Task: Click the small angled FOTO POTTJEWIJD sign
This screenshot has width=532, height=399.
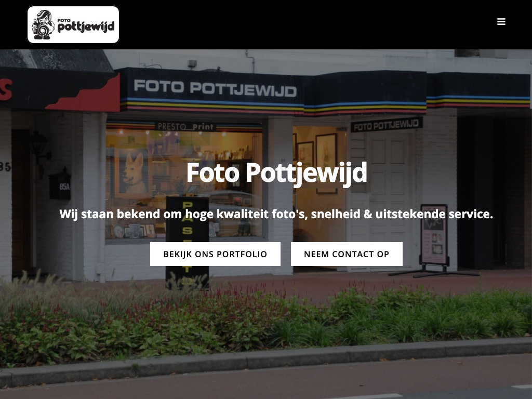Action: tap(386, 125)
